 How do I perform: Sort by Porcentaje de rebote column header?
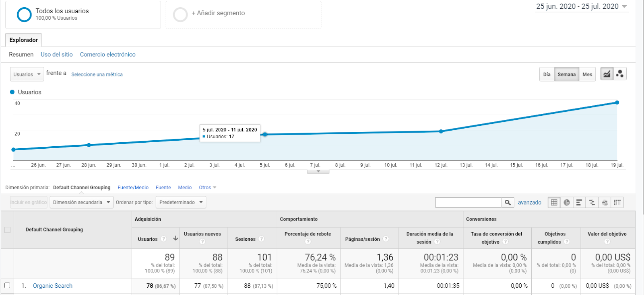click(x=308, y=234)
